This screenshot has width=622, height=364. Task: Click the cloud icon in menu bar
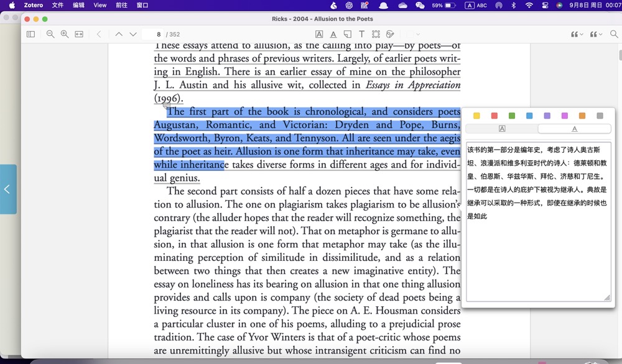point(402,5)
